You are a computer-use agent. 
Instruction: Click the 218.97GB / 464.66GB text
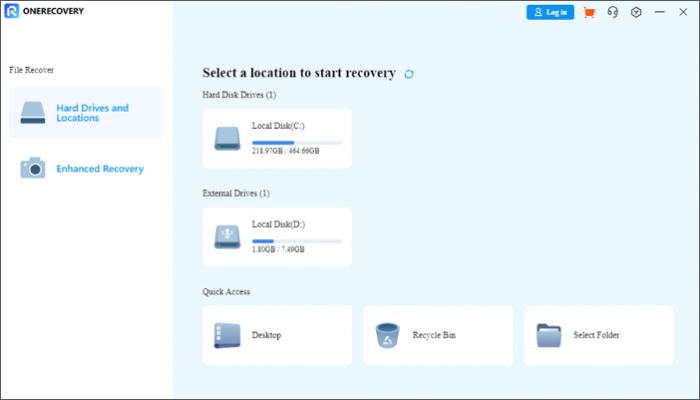point(286,151)
